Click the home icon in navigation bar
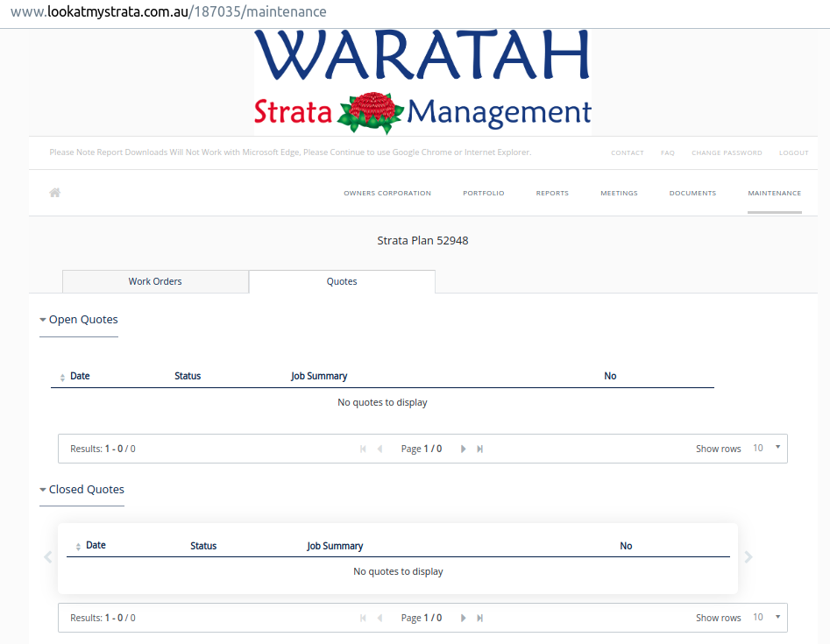Viewport: 830px width, 644px height. pyautogui.click(x=54, y=193)
